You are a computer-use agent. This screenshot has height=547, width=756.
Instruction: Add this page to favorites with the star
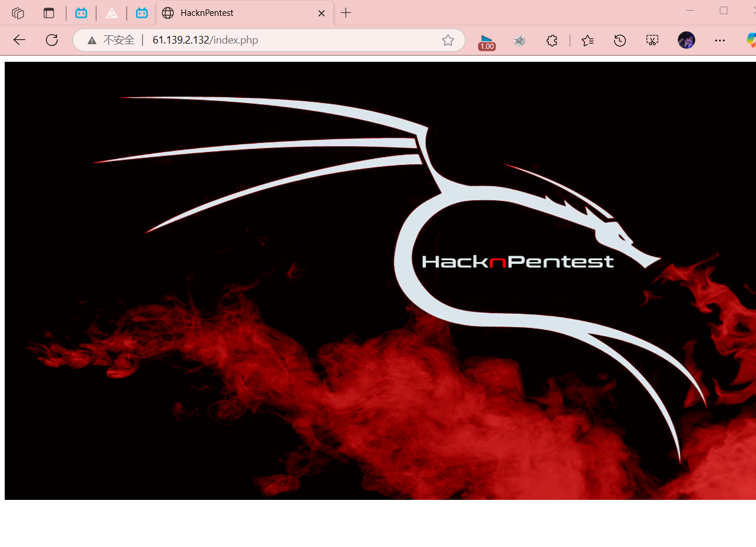[448, 40]
